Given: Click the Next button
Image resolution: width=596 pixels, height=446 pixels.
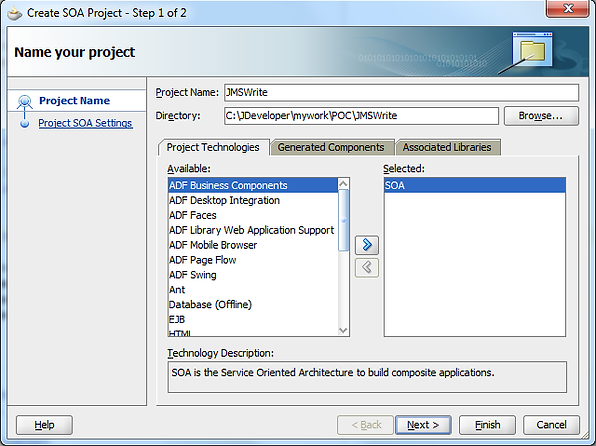Looking at the screenshot, I should point(423,425).
